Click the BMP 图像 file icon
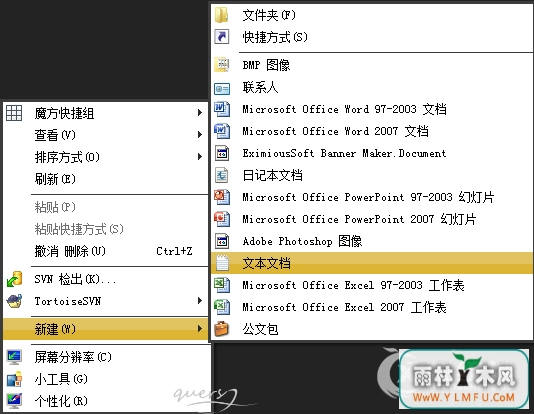The height and width of the screenshot is (414, 534). (222, 65)
